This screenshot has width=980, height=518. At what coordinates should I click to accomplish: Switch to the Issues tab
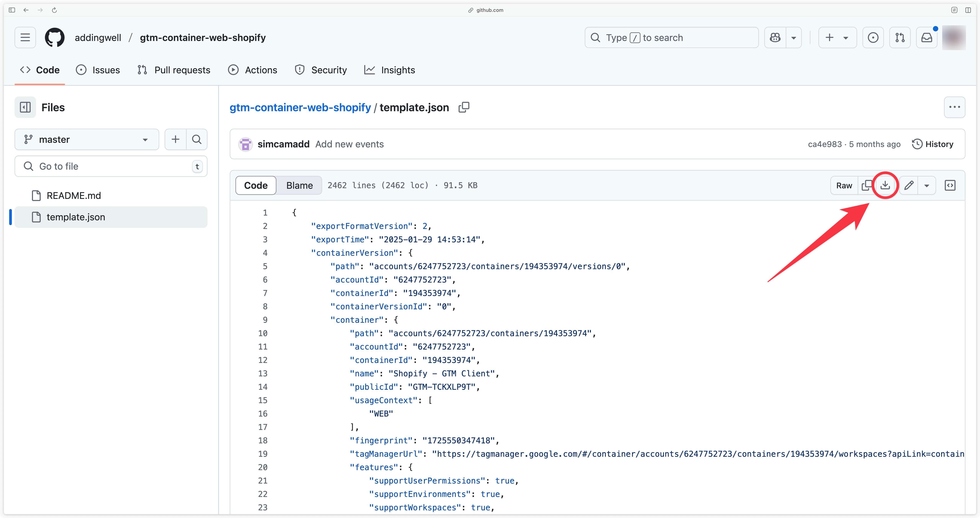tap(98, 70)
